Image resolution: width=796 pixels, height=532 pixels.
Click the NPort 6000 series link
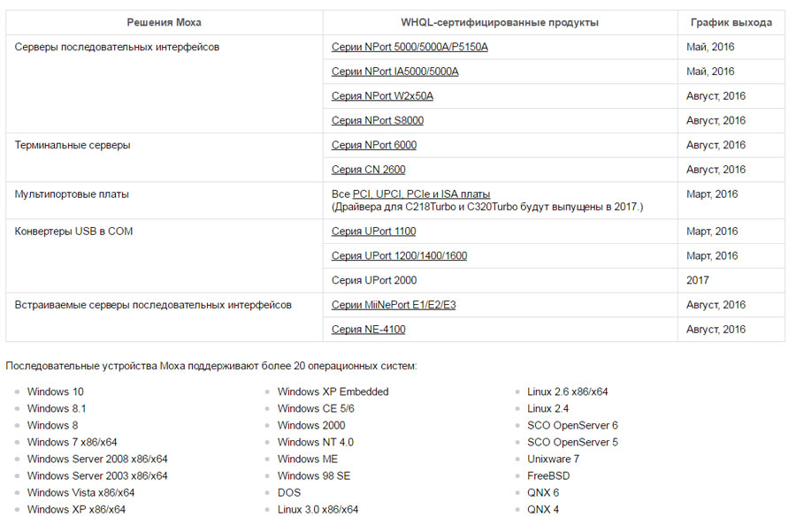[x=373, y=145]
